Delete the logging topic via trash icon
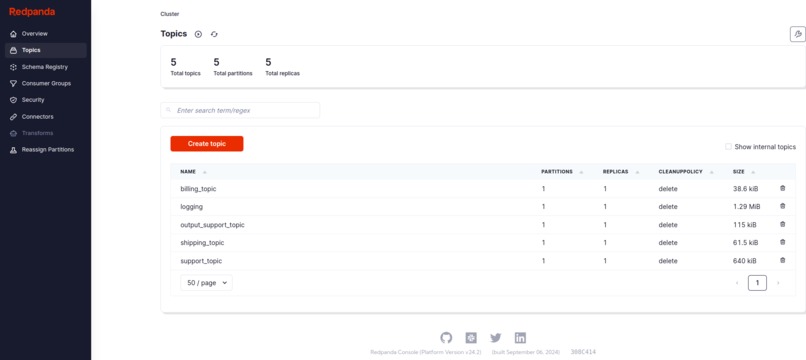Screen dimensions: 806x360 tap(782, 206)
